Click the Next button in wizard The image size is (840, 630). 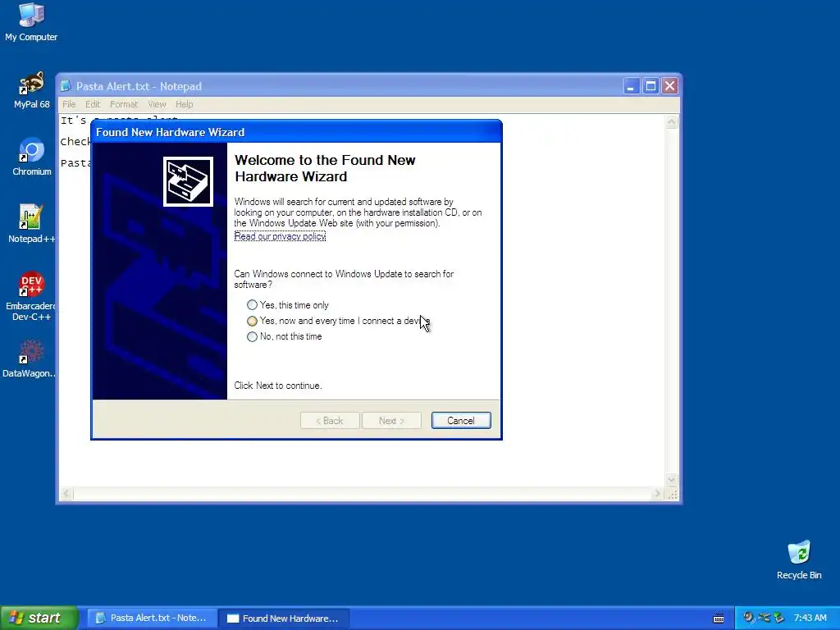(x=391, y=421)
